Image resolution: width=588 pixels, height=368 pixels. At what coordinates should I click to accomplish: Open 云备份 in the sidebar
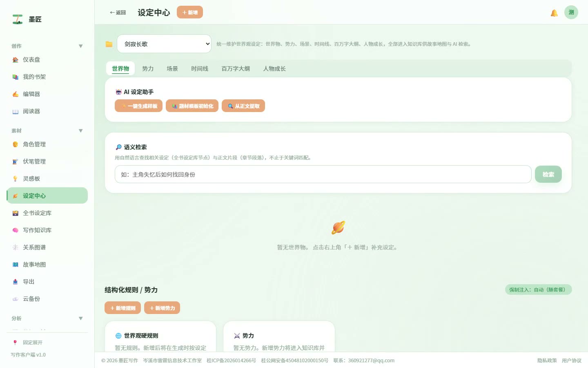tap(47, 299)
